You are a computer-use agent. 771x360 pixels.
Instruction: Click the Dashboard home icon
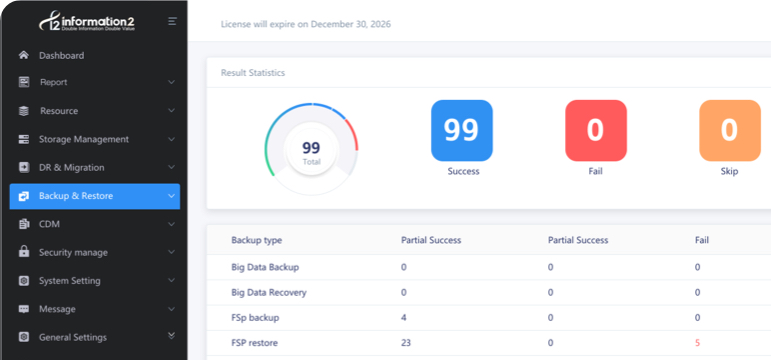[24, 55]
